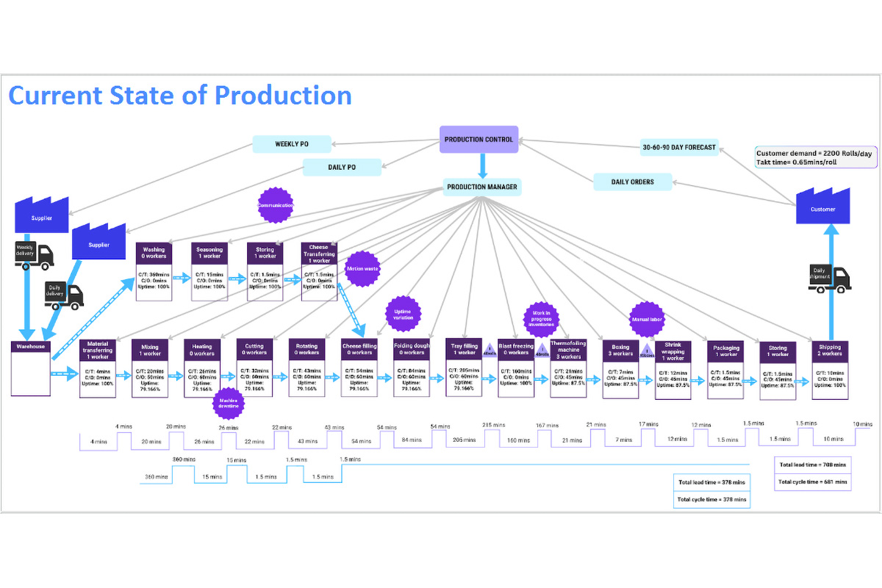Click the Motion waste starburst badge
Viewport: 882px width, 588px height.
(363, 269)
